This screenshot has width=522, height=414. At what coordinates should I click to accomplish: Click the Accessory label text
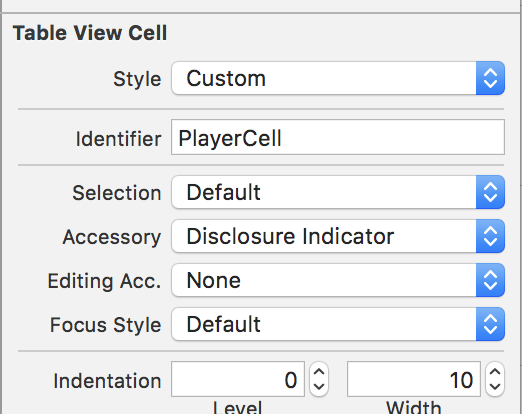coord(112,238)
